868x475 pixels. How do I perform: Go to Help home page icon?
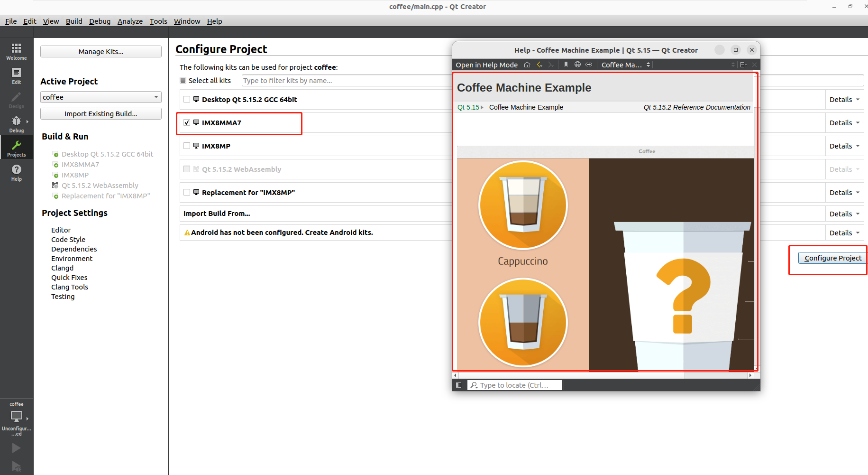[527, 65]
